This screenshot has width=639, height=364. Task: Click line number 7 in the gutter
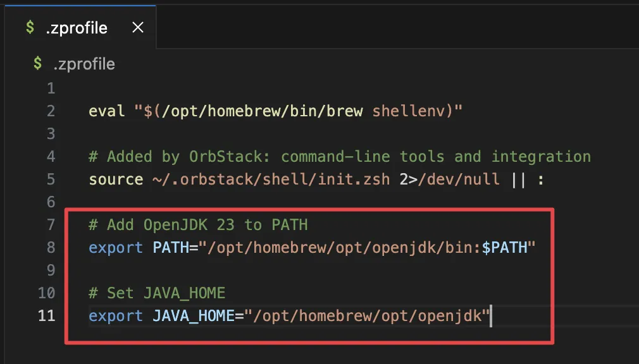click(x=51, y=224)
